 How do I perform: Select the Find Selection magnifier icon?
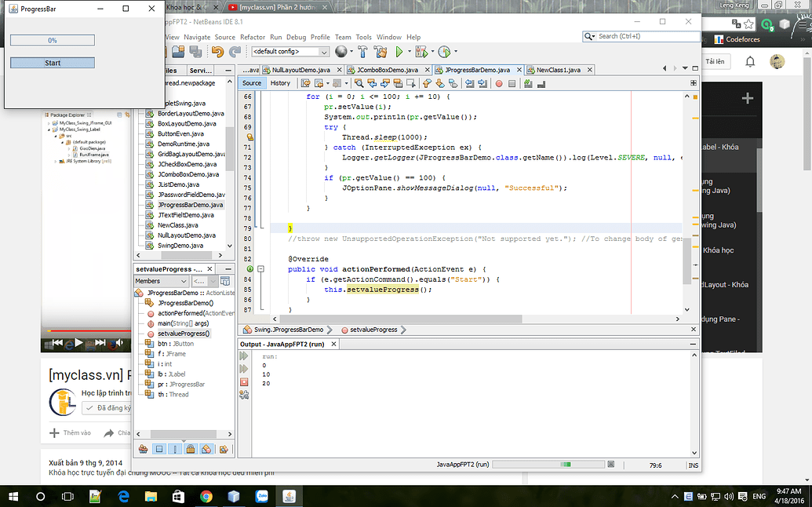(359, 82)
